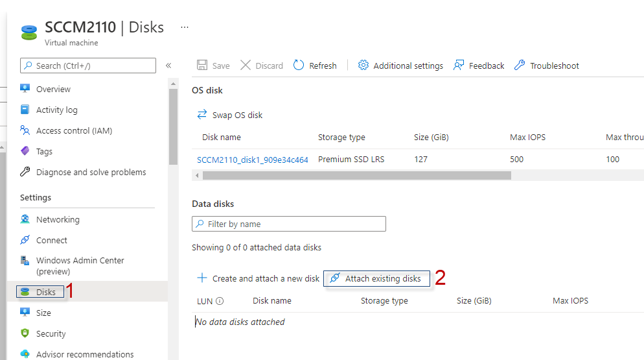
Task: Click the plus icon for new disk
Action: [202, 278]
